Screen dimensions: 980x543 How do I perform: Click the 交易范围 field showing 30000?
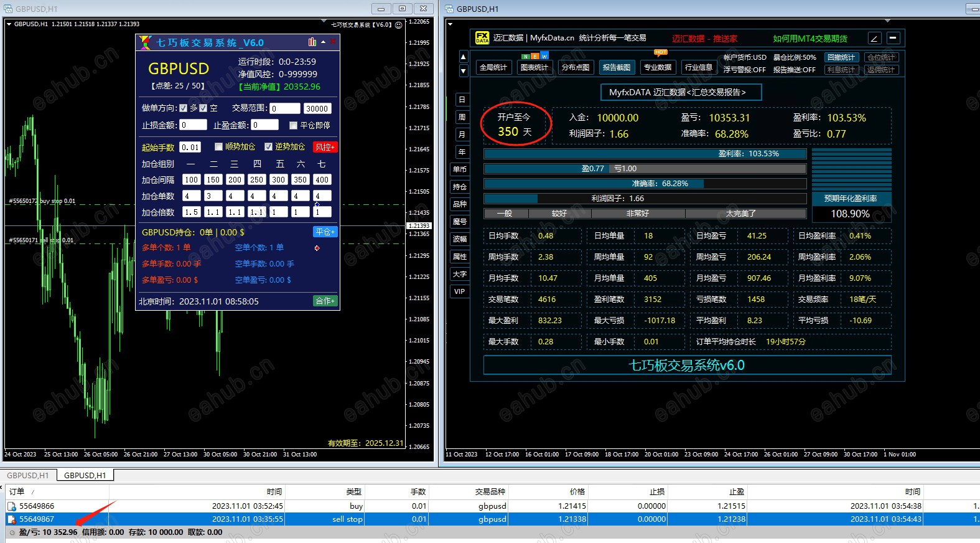[317, 108]
